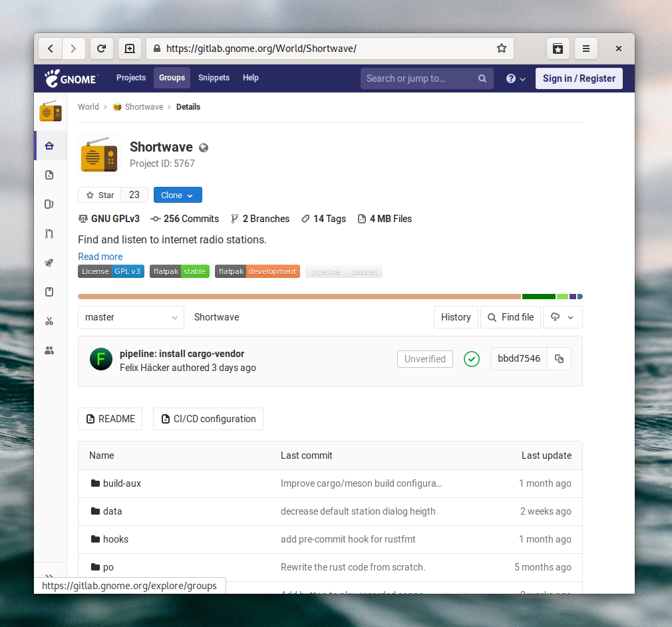
Task: Click the large Shortwave project avatar
Action: 99,155
